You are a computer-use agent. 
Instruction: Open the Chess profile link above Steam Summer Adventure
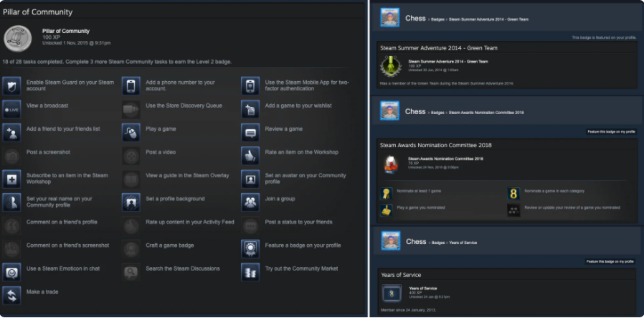pos(415,19)
